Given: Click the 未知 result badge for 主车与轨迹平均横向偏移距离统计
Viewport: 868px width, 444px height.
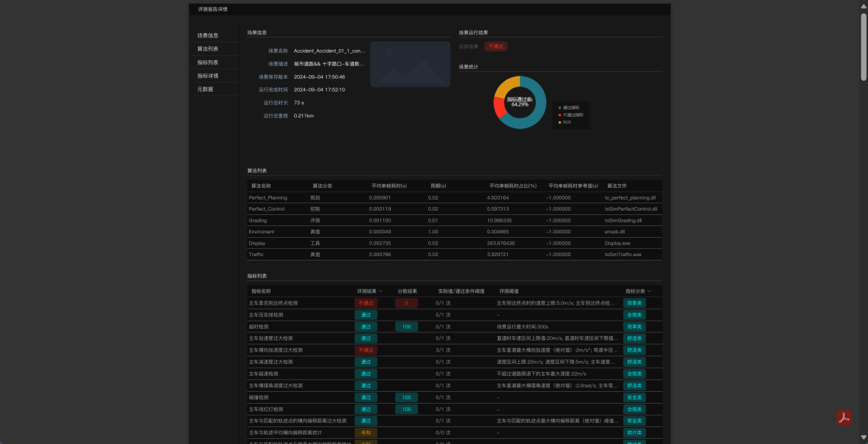Looking at the screenshot, I should pyautogui.click(x=366, y=433).
